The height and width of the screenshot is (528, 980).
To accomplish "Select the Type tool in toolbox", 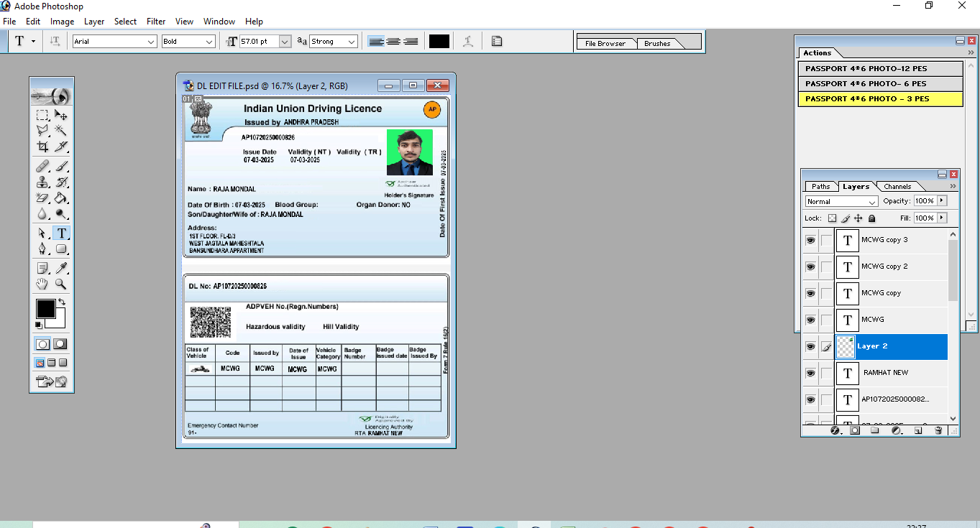I will click(61, 233).
